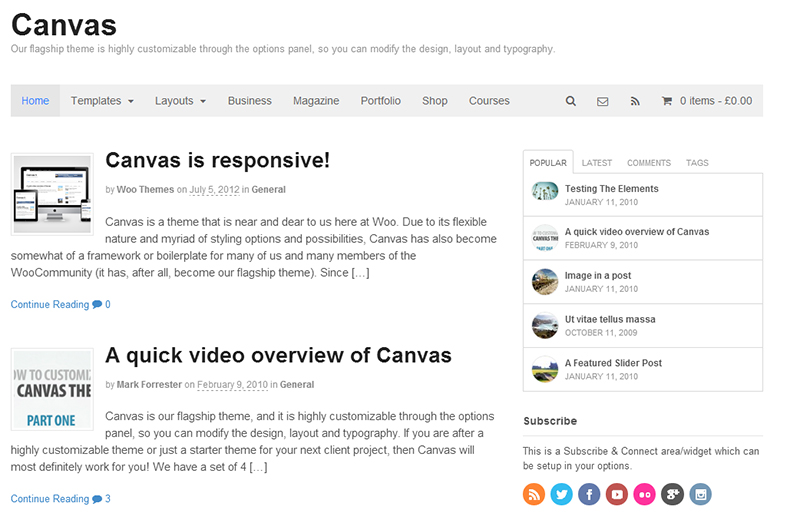Open 'Ut vitae tellus massa' popular link

(610, 319)
